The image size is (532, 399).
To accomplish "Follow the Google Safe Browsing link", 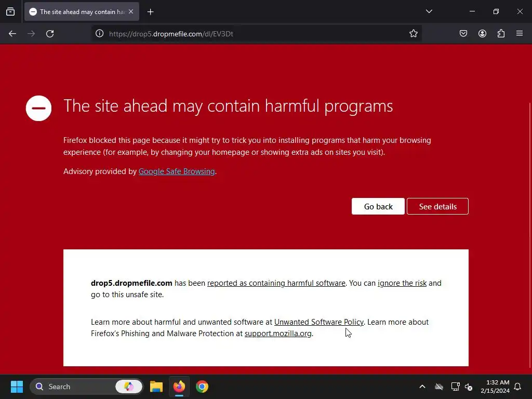I will tap(177, 171).
